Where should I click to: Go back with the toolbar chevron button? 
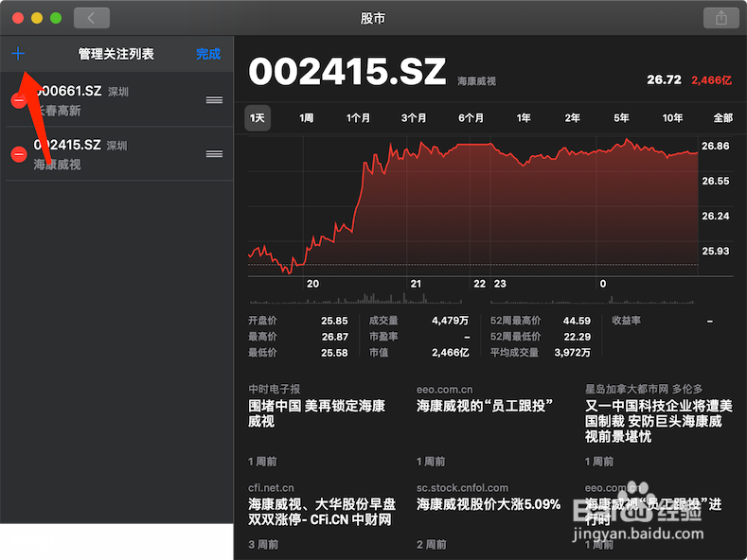(92, 18)
